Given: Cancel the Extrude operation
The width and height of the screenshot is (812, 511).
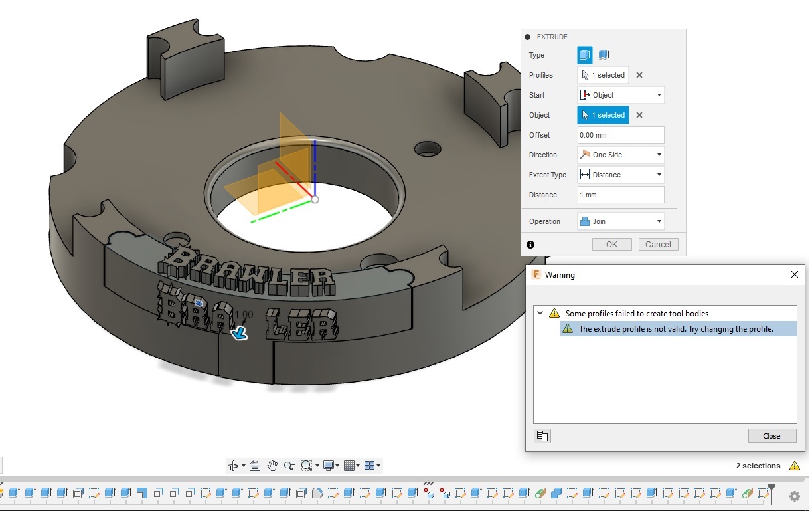Looking at the screenshot, I should coord(658,245).
